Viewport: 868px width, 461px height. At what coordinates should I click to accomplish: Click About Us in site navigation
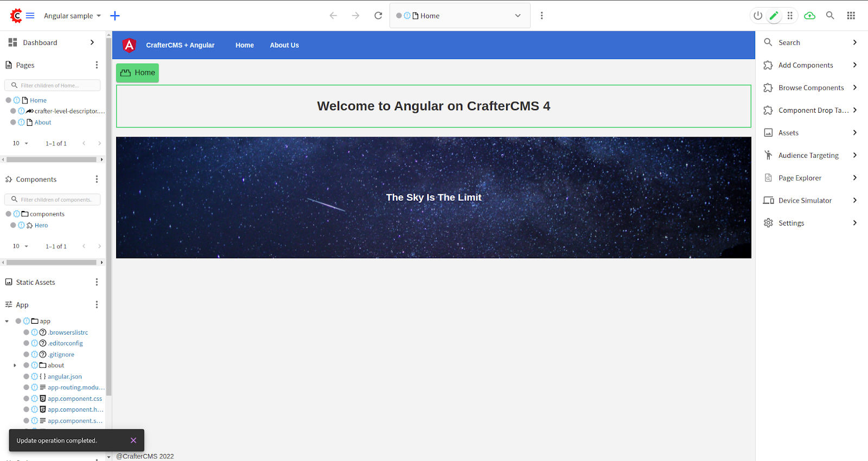284,45
